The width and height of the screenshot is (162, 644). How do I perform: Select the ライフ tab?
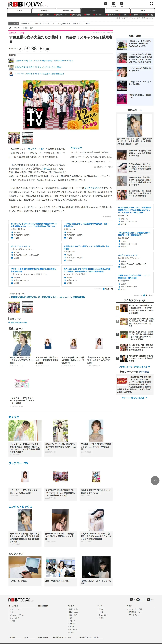point(118,10)
